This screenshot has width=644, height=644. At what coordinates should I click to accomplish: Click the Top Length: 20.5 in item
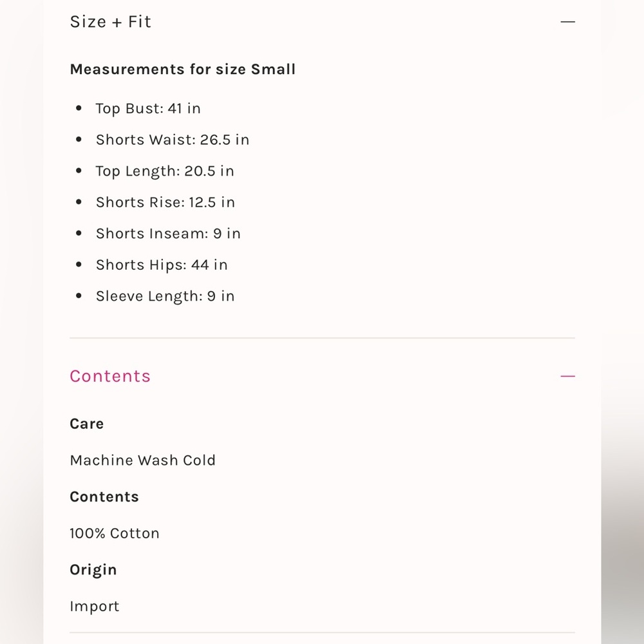(165, 171)
